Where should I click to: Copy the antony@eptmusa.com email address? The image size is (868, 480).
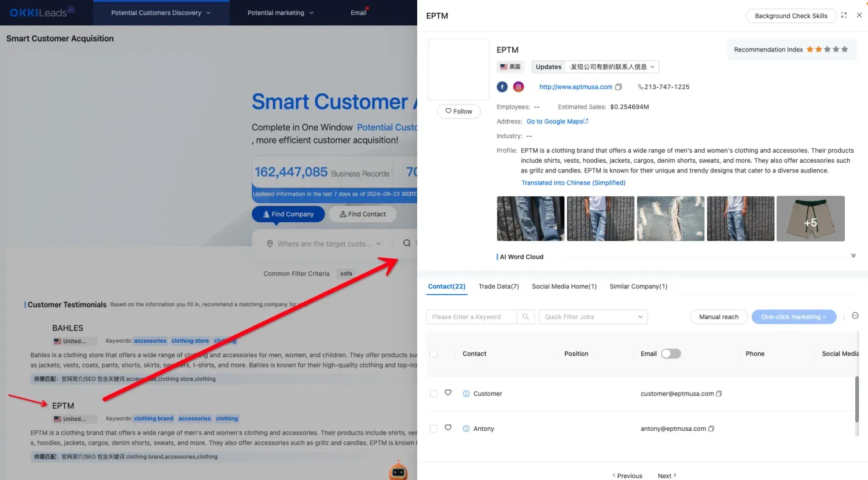click(x=711, y=429)
